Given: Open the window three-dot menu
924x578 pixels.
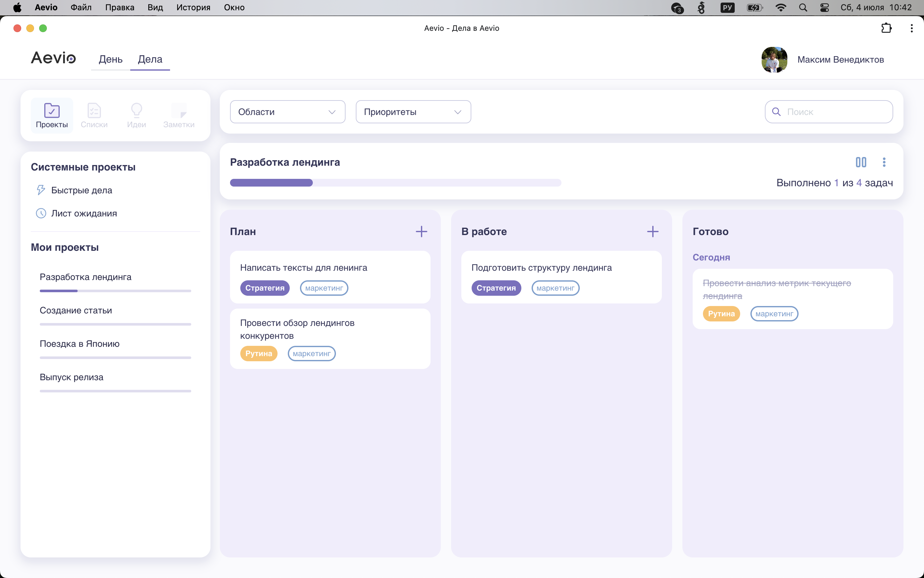Looking at the screenshot, I should point(911,28).
